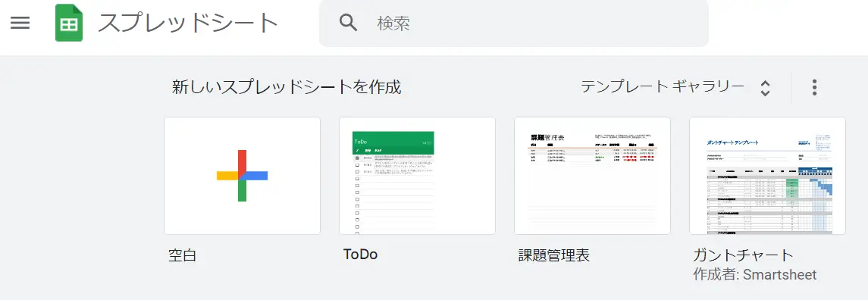
Task: Click the ToDo template label
Action: click(x=360, y=255)
